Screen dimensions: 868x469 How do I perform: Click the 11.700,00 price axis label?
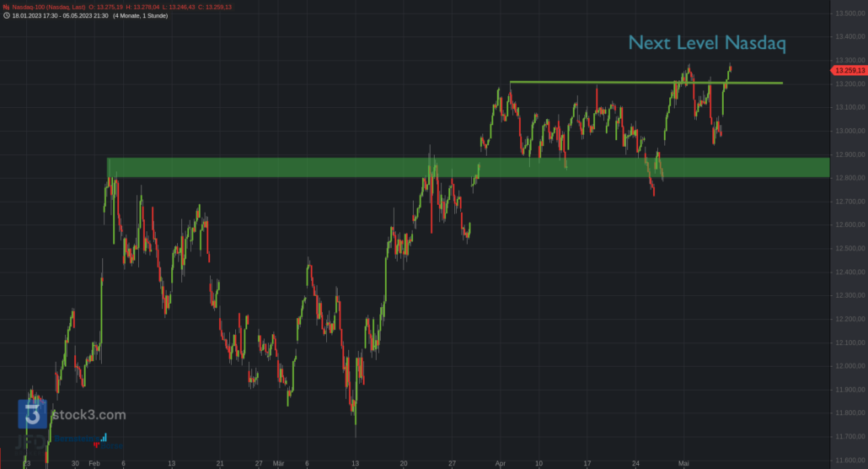850,436
